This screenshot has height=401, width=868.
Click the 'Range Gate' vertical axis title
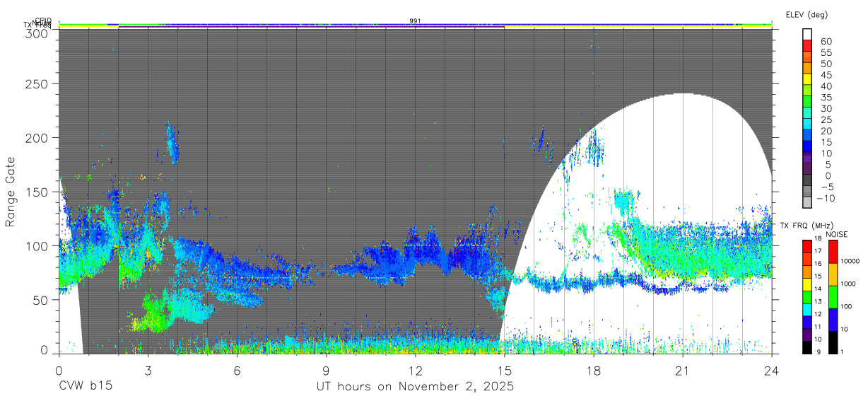11,192
